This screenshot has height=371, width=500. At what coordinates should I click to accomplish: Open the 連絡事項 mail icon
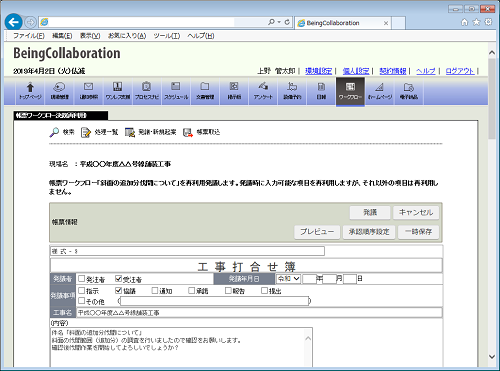tap(88, 91)
